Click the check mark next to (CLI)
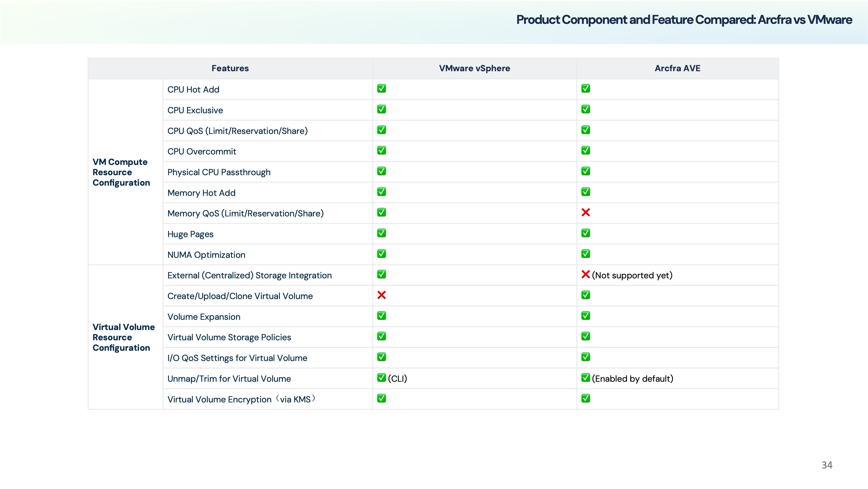Screen dimensions: 868x489 pos(381,378)
